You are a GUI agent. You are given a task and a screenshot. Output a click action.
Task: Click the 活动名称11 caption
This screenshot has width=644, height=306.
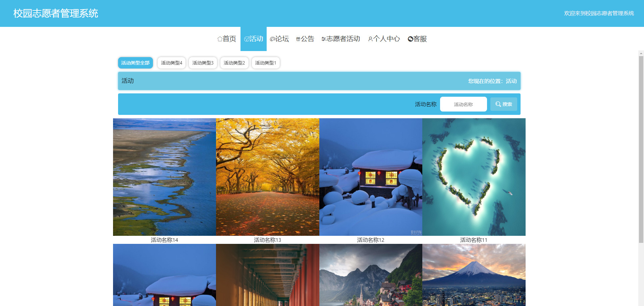point(474,240)
